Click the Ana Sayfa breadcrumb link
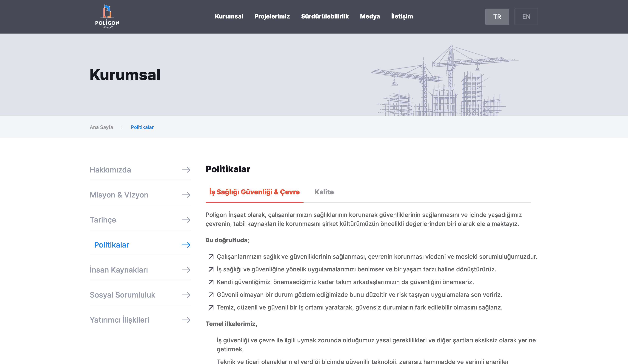This screenshot has width=628, height=364. [101, 127]
